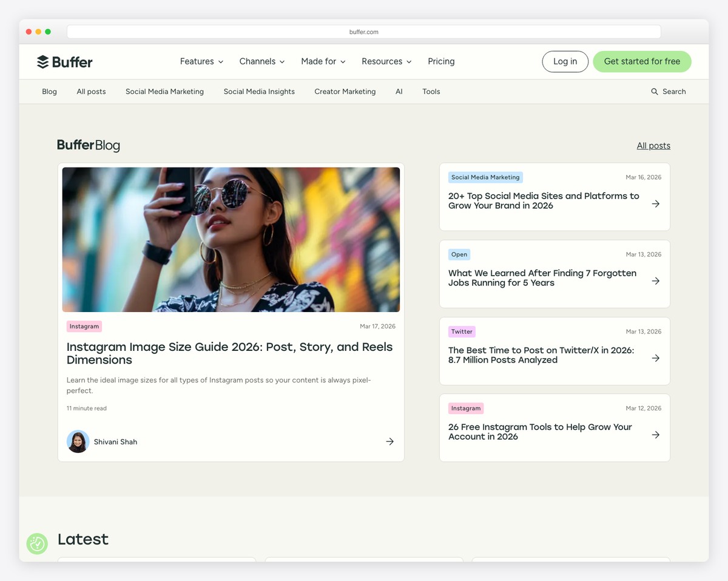728x581 pixels.
Task: Click the arrow icon on the featured Instagram article
Action: (x=389, y=441)
